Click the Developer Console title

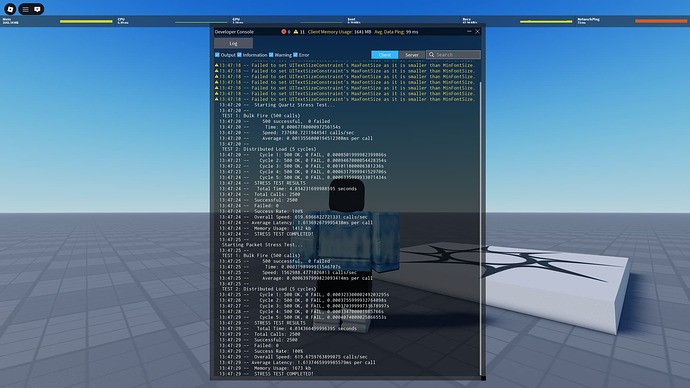click(x=234, y=32)
